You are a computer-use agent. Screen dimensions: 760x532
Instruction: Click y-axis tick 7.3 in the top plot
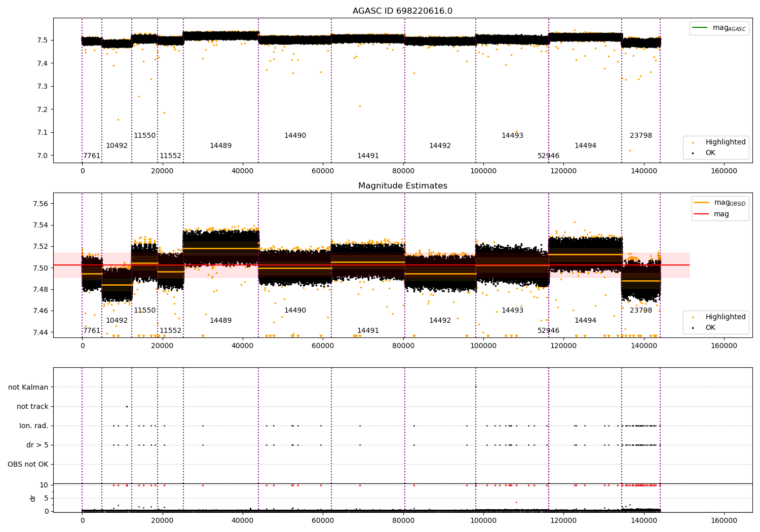(x=42, y=86)
